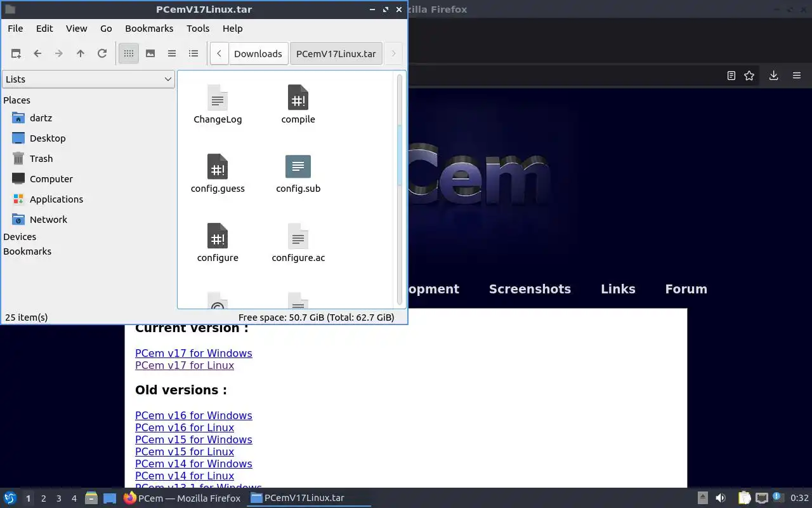Click PCem v15 for Linux link
Image resolution: width=812 pixels, height=508 pixels.
coord(185,451)
